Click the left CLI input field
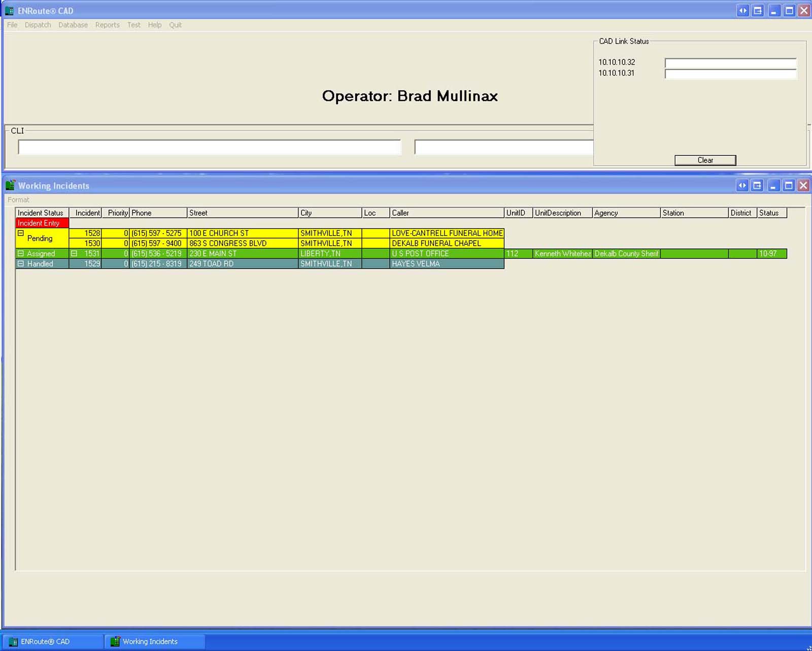 pyautogui.click(x=210, y=147)
